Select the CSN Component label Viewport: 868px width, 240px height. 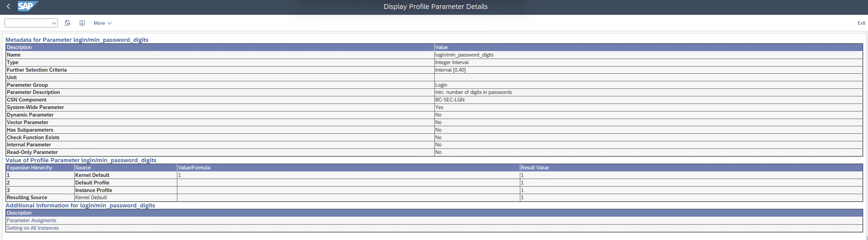pyautogui.click(x=27, y=100)
